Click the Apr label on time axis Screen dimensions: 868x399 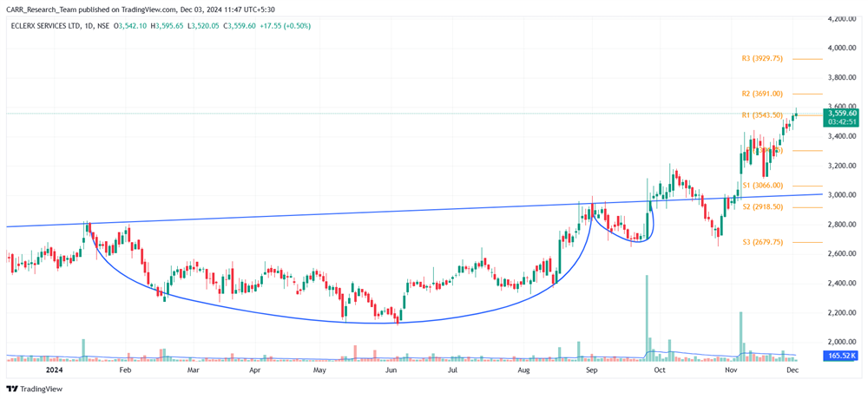[x=255, y=370]
